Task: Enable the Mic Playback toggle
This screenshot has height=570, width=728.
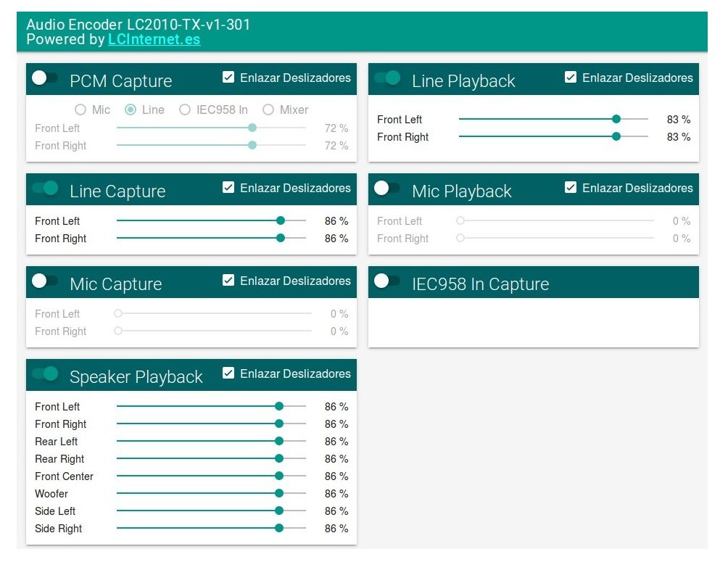Action: click(x=387, y=188)
